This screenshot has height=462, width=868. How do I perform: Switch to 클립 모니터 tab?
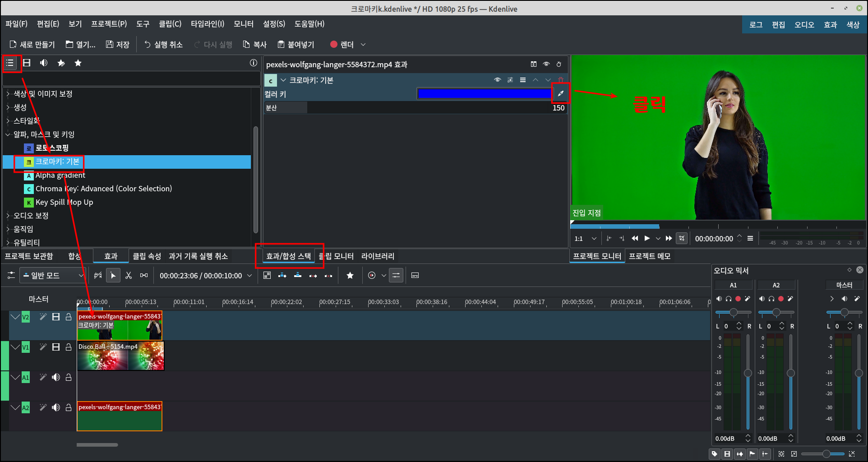tap(337, 256)
